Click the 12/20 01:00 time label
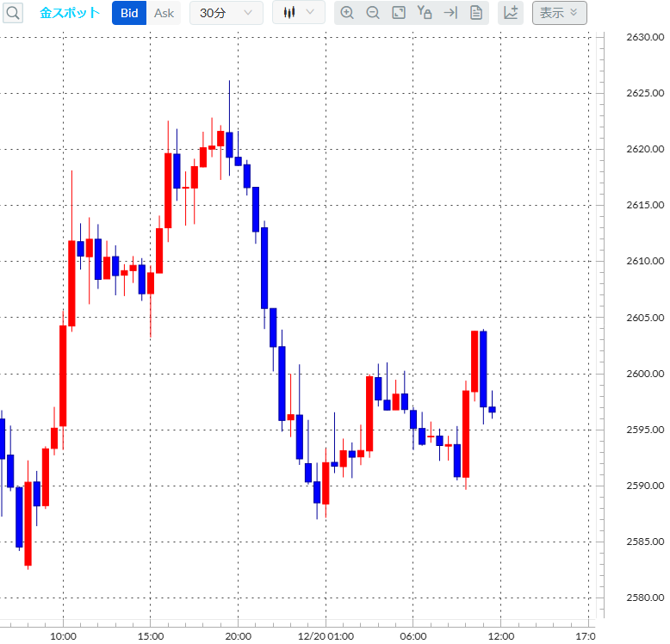 pos(326,636)
